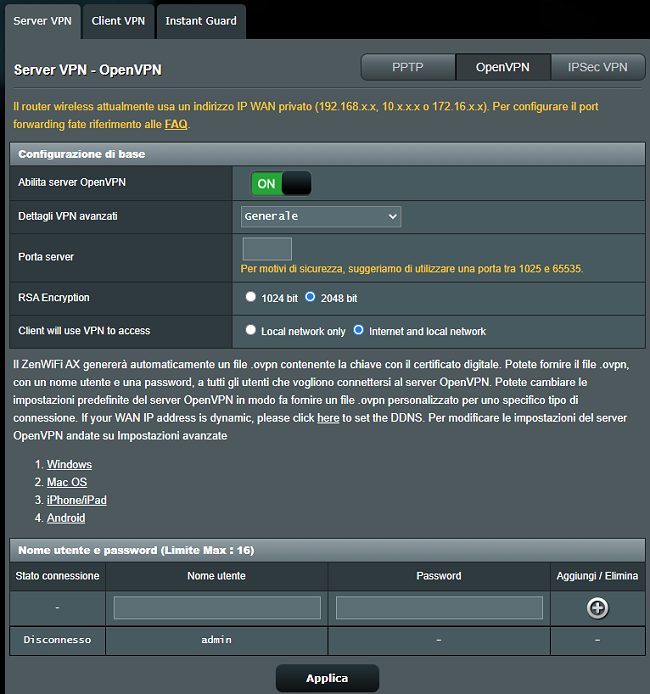Image resolution: width=650 pixels, height=694 pixels.
Task: Choose Local network only access
Action: (251, 331)
